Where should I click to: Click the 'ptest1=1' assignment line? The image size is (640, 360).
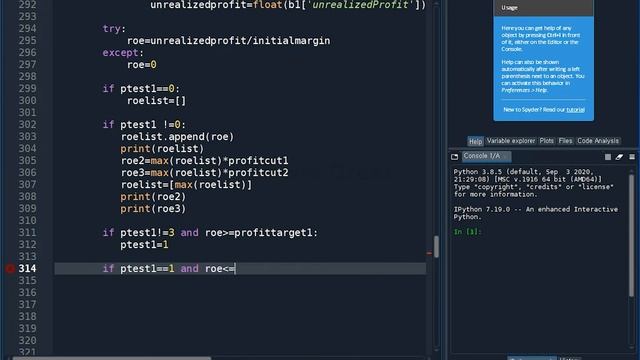coord(144,244)
